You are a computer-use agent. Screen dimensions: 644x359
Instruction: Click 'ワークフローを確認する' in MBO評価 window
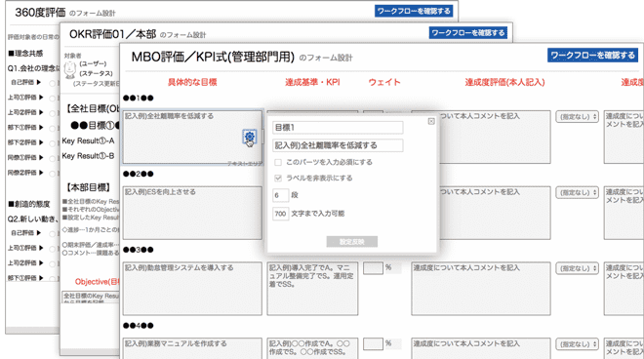592,55
